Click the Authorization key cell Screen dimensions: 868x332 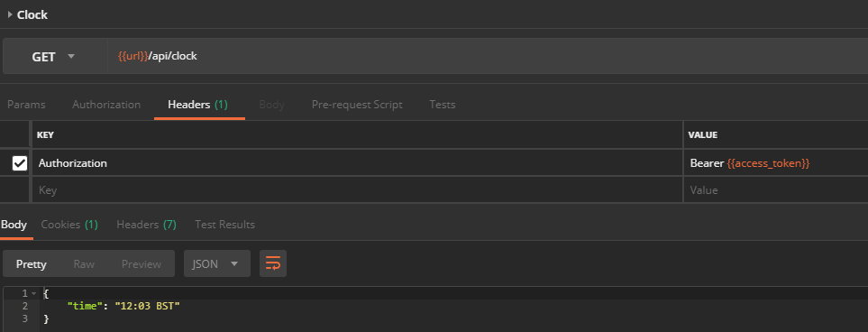[358, 163]
